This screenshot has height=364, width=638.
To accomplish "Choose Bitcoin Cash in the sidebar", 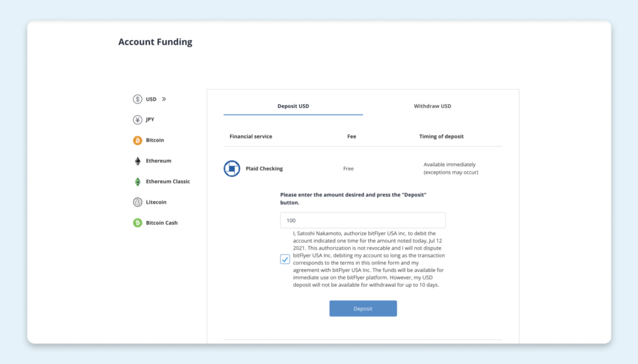I will [161, 223].
